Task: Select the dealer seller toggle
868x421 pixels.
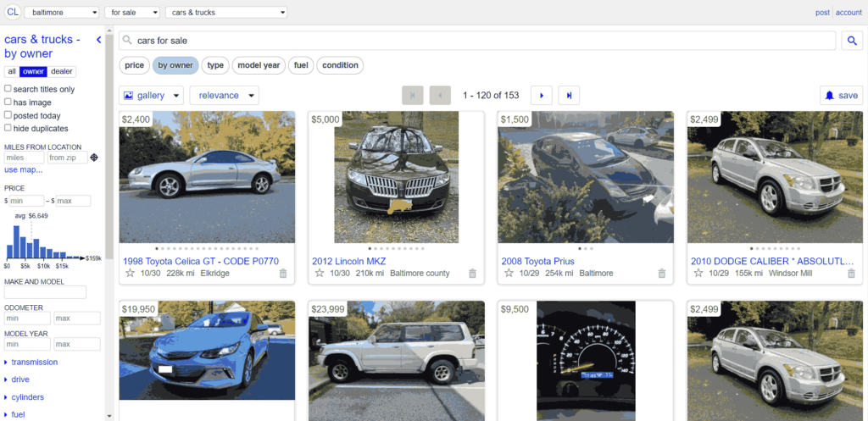Action: [61, 71]
